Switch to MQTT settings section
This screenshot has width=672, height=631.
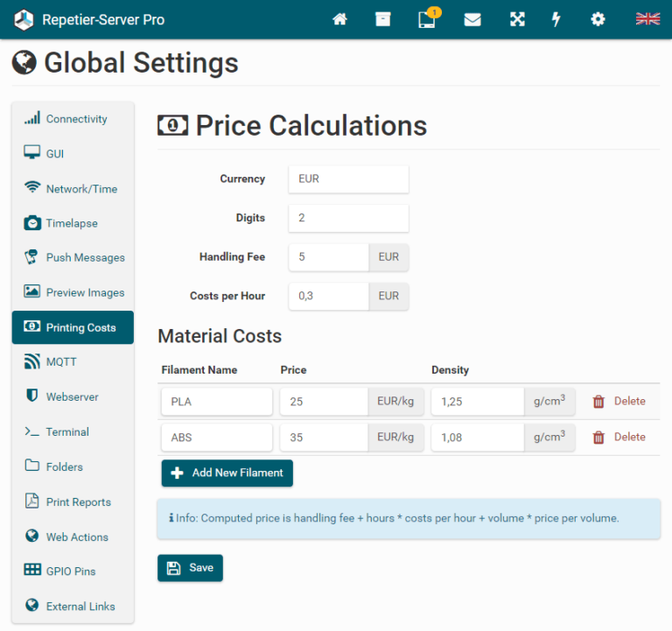73,361
